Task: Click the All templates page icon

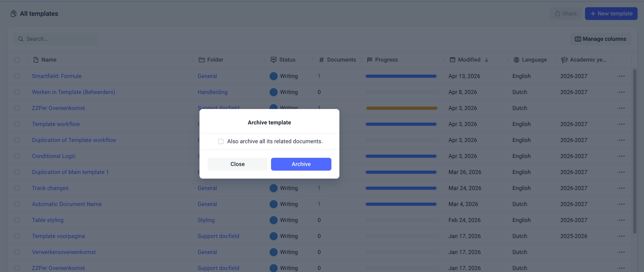Action: point(14,14)
